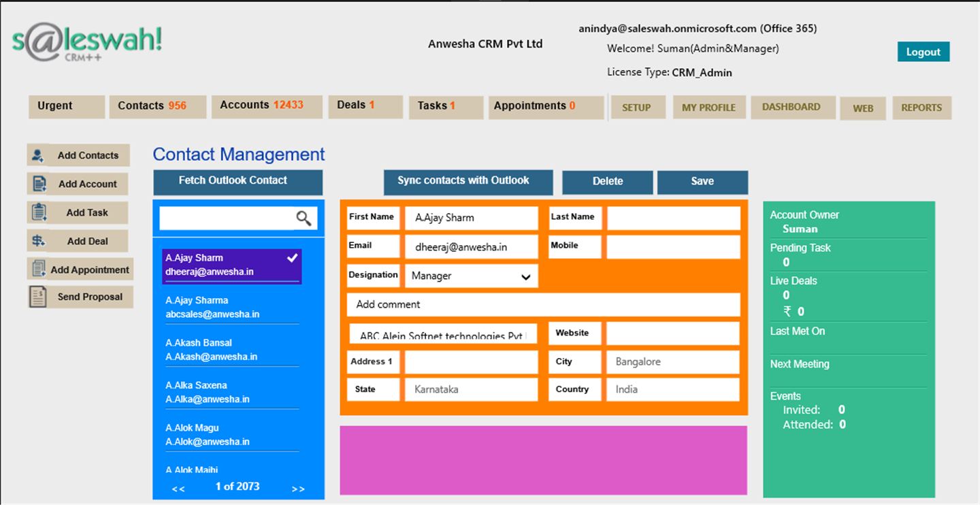Click the Live Deals label
The height and width of the screenshot is (505, 980).
tap(794, 280)
